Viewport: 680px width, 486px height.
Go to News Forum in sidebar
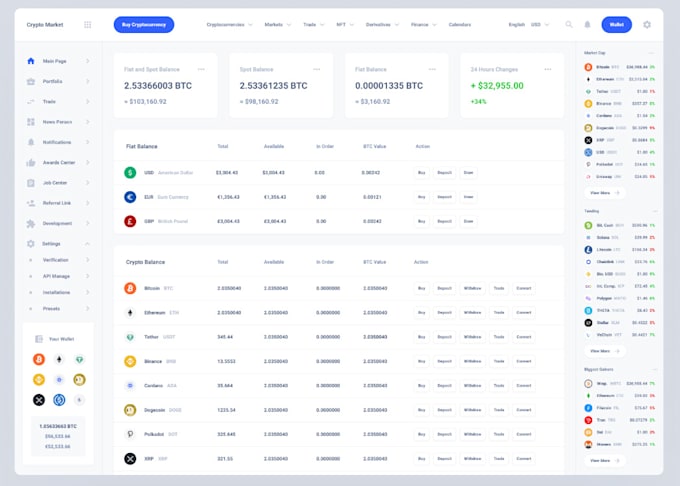pos(57,122)
